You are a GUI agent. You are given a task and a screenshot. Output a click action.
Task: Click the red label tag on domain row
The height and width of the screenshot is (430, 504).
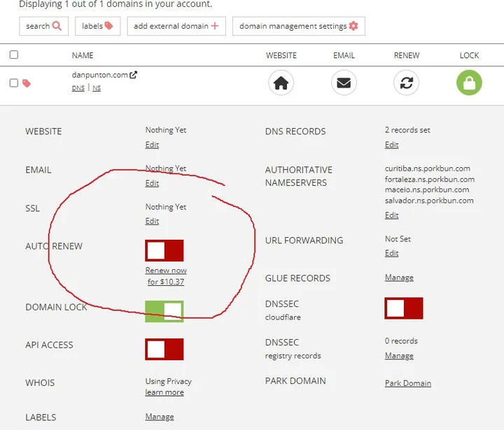(x=27, y=83)
